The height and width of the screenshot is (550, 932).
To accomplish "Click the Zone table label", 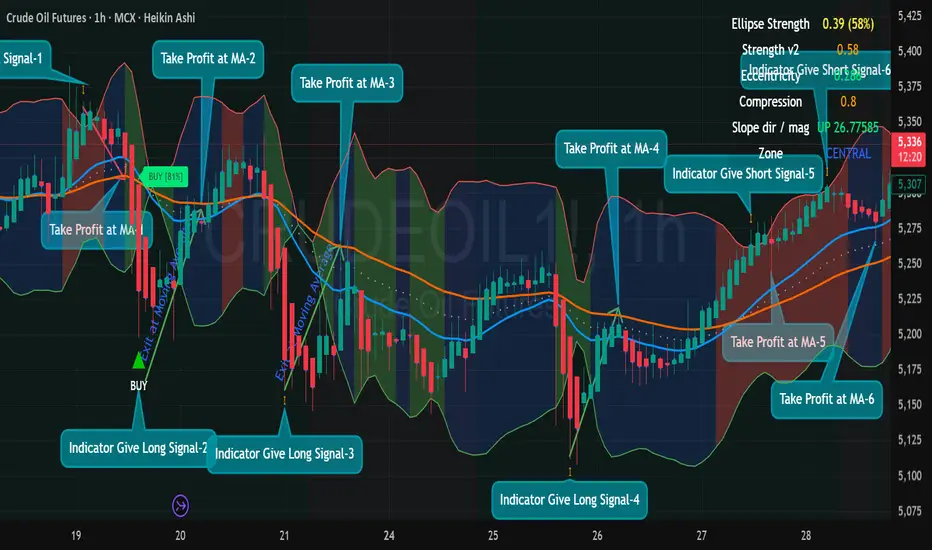I will 770,153.
